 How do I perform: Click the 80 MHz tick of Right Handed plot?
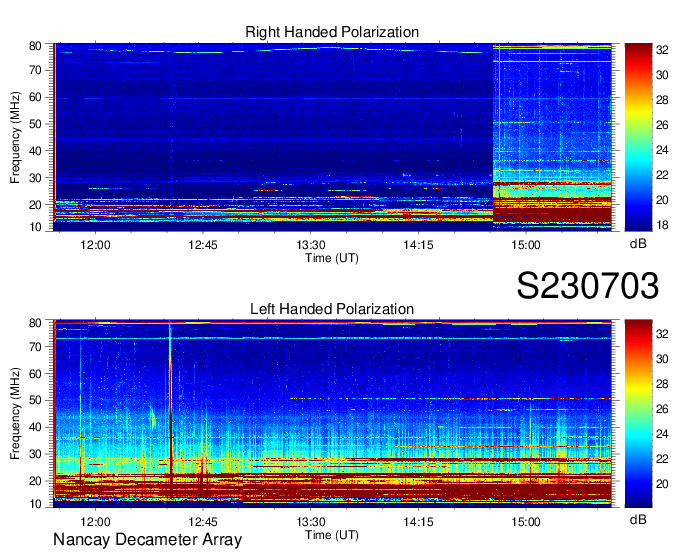click(x=35, y=46)
